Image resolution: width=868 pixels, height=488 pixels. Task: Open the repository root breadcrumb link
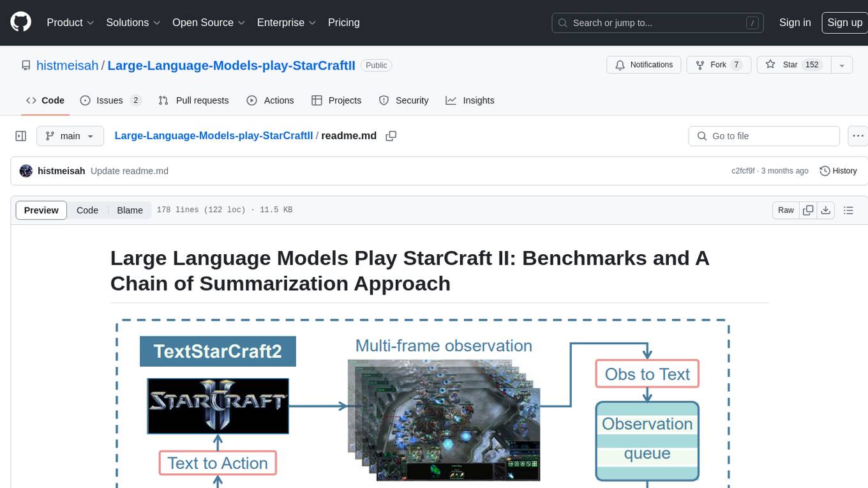pyautogui.click(x=213, y=136)
